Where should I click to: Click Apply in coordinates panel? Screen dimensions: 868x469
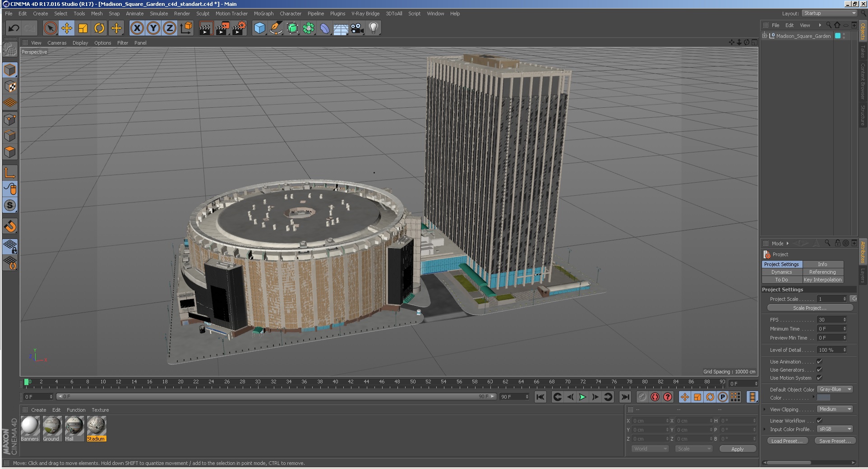click(737, 449)
